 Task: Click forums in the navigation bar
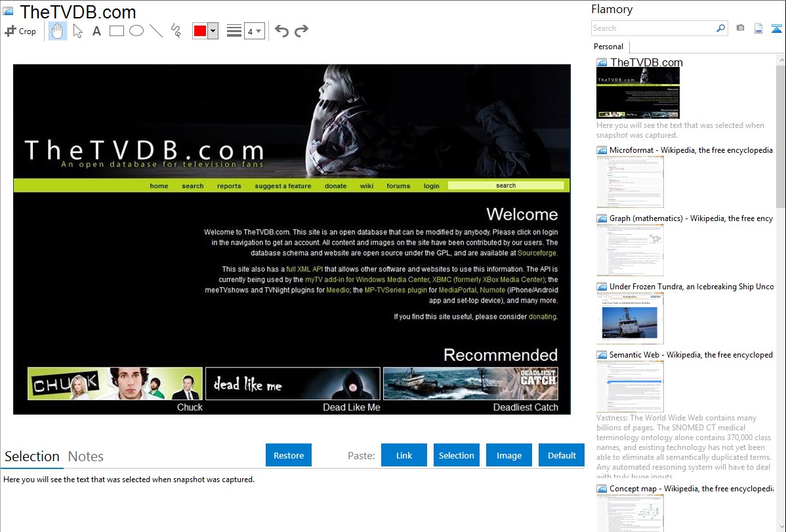pyautogui.click(x=398, y=186)
